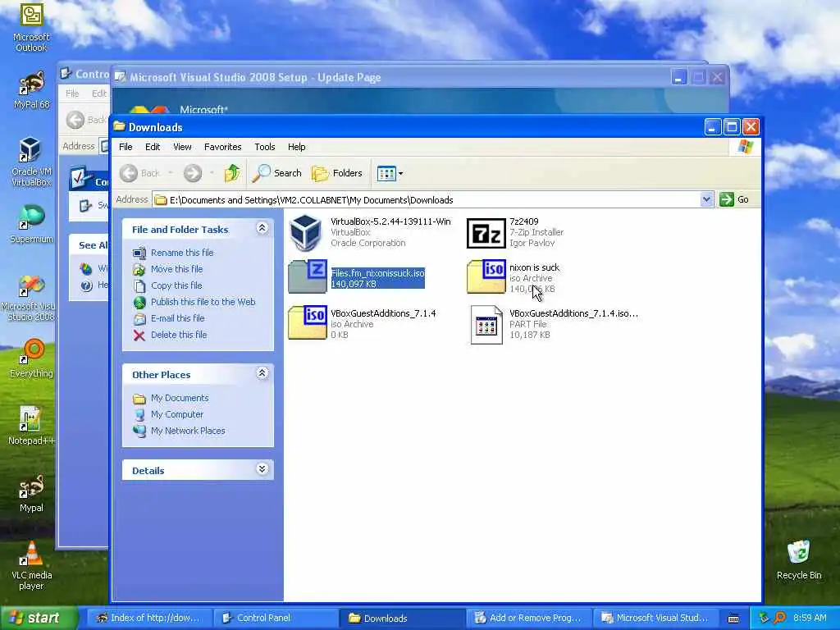Screen dimensions: 840x630
Task: Click Copy this file link
Action: tap(176, 285)
